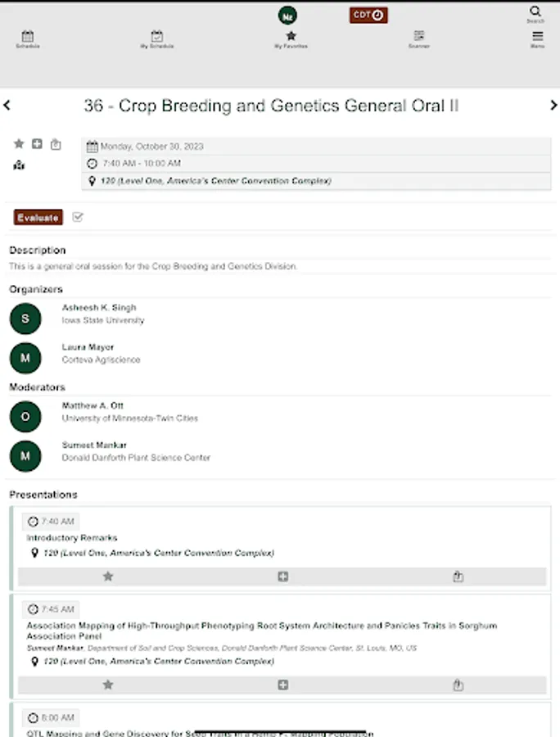Open My Favorites star icon
This screenshot has height=737, width=560.
[x=291, y=38]
